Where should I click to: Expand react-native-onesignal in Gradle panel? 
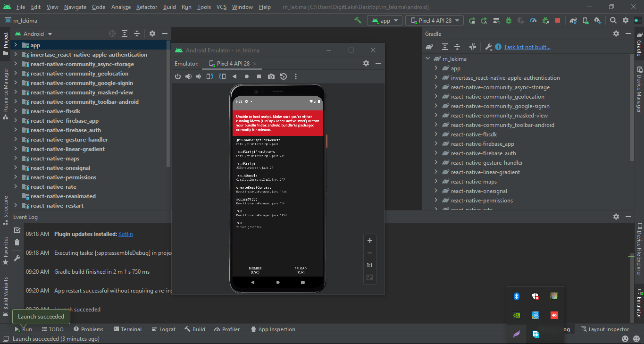click(436, 191)
